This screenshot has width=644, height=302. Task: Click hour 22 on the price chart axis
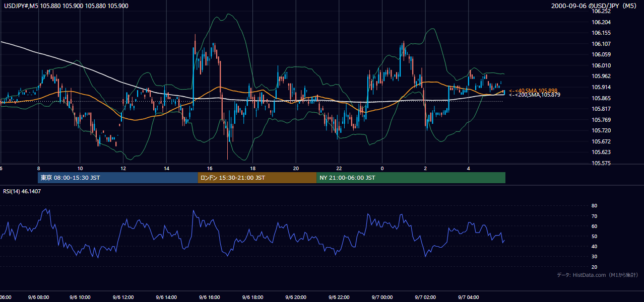coord(339,168)
